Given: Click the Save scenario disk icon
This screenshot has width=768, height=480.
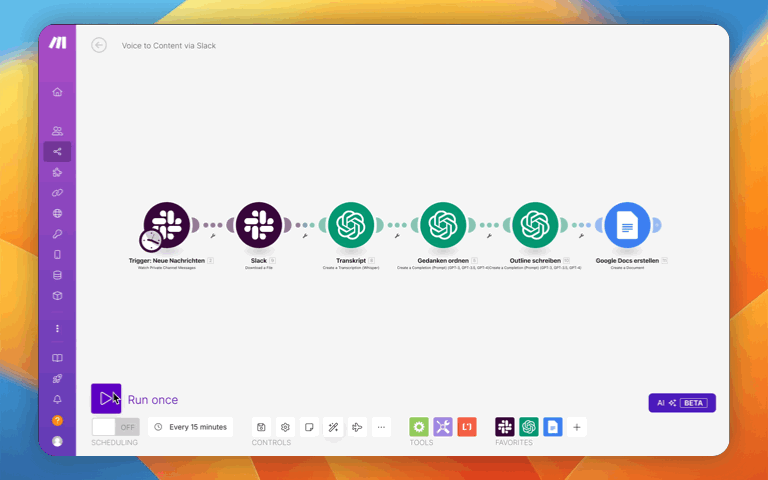Looking at the screenshot, I should point(261,427).
